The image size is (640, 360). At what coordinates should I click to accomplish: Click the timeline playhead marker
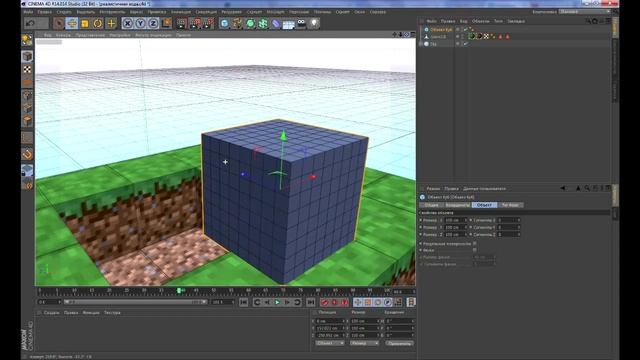(x=179, y=290)
